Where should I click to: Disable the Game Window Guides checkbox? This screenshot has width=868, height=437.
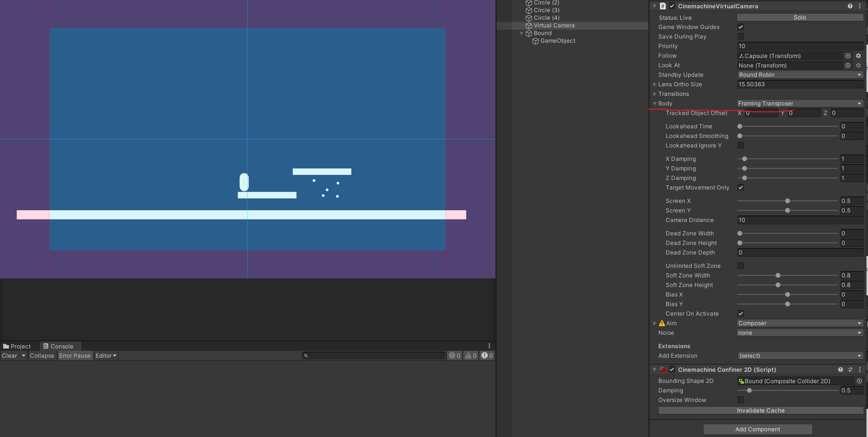pyautogui.click(x=741, y=27)
